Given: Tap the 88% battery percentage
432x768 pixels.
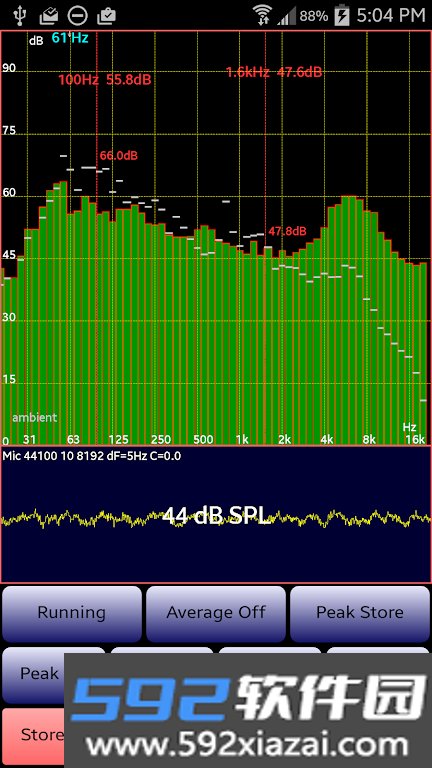Looking at the screenshot, I should click(x=314, y=16).
